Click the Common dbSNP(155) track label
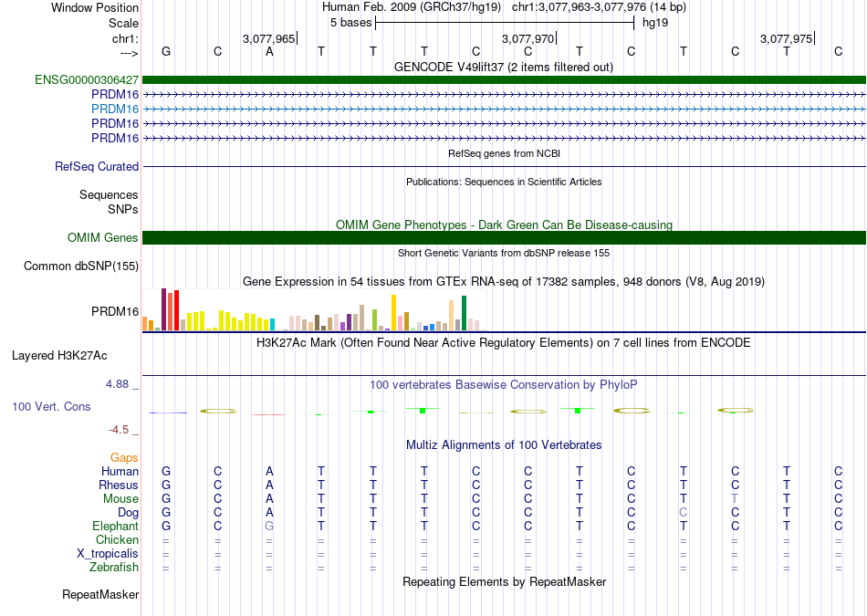This screenshot has height=616, width=867. [x=81, y=266]
